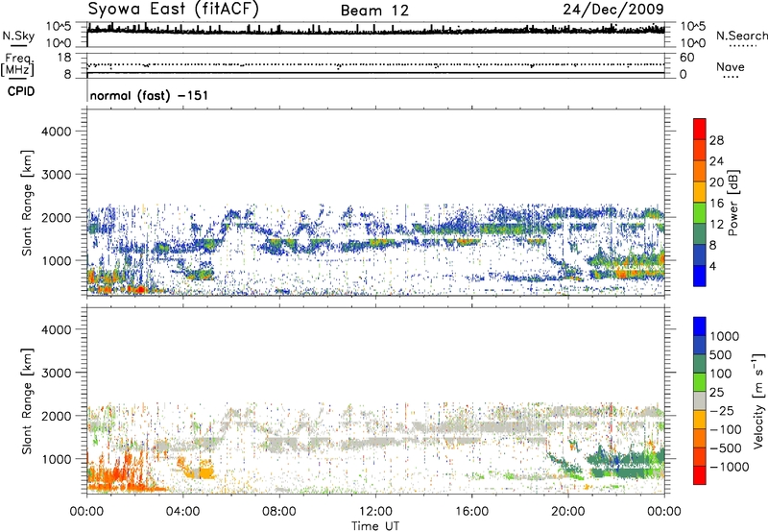Click the 'normal (fast) -151' text
The height and width of the screenshot is (532, 768).
149,95
